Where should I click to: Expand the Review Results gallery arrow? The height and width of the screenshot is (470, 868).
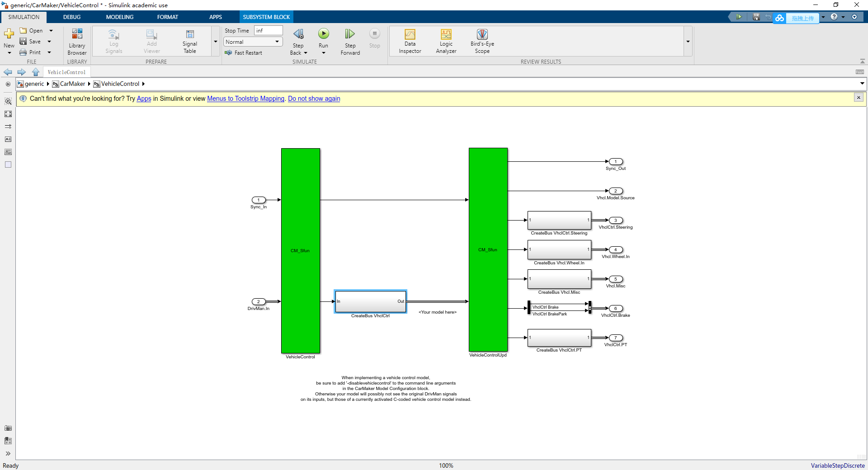coord(688,42)
